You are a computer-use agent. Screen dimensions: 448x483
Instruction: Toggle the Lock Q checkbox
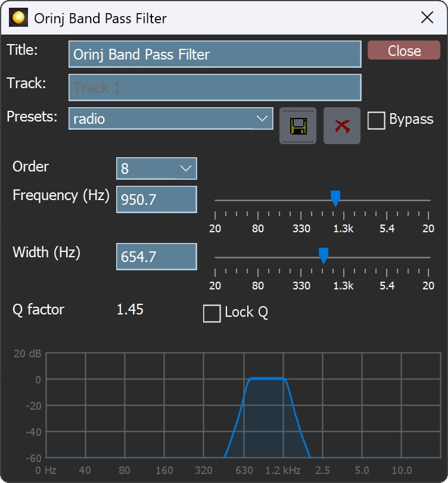tap(211, 313)
